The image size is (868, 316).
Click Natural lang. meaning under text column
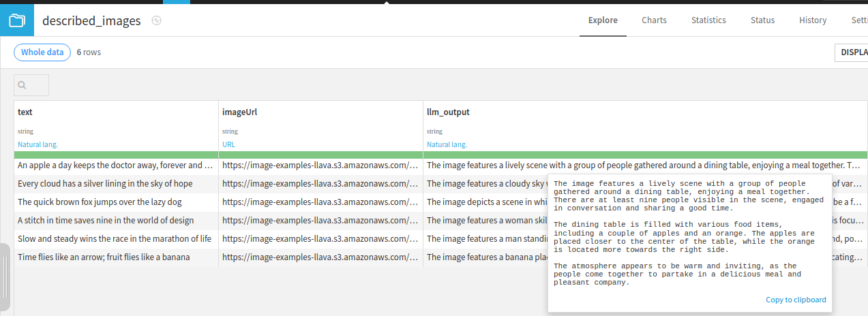point(38,144)
